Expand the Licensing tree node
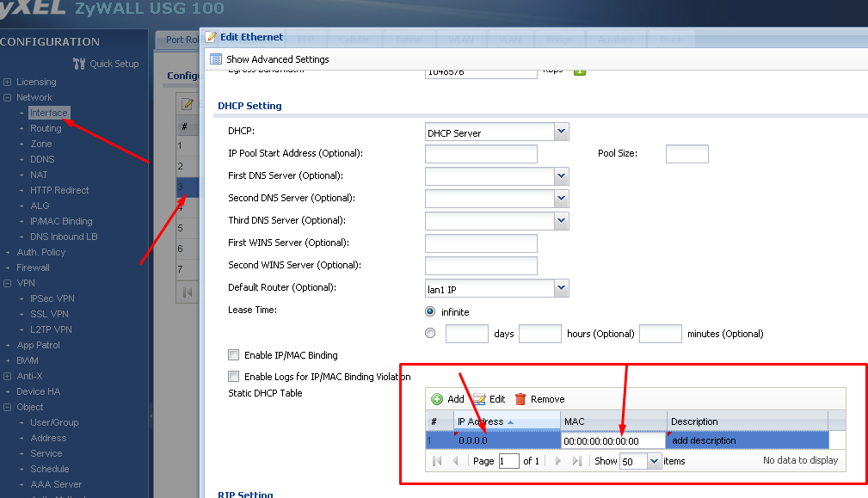Screen dimensions: 868x498 click(7, 82)
